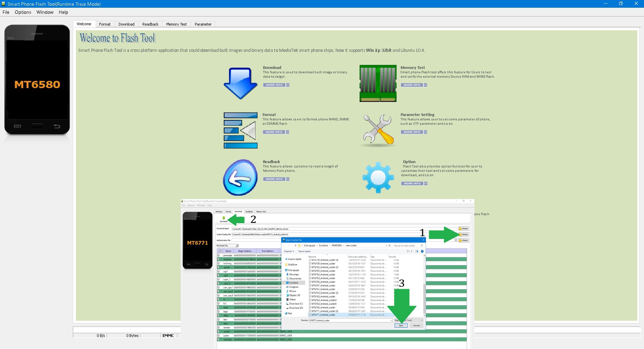Viewport: 644px width, 349px height.
Task: Click the blue gear Option icon
Action: click(x=378, y=177)
